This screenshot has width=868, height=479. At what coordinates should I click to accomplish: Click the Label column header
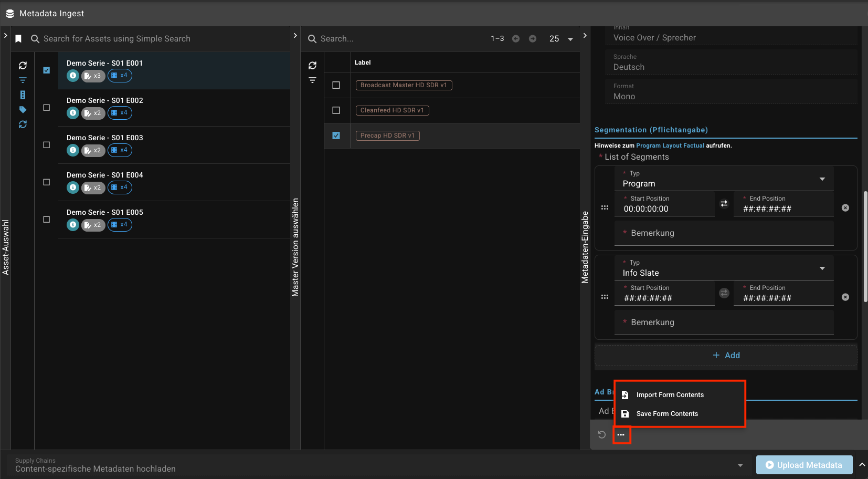pyautogui.click(x=363, y=63)
